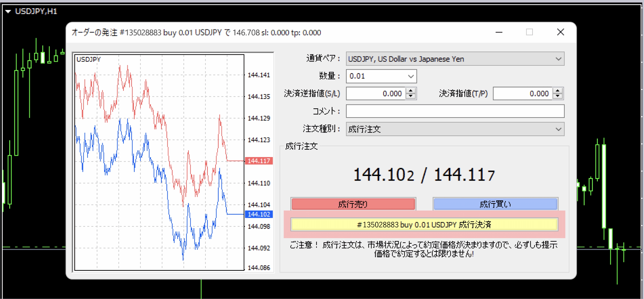The width and height of the screenshot is (644, 299).
Task: Increase stop loss (S/L) value with up arrow
Action: tap(410, 91)
